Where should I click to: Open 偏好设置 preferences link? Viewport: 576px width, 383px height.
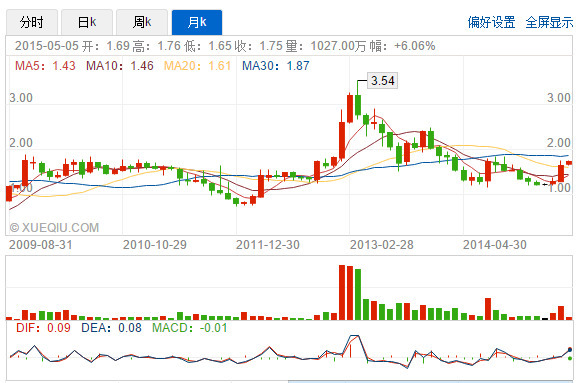(x=491, y=22)
